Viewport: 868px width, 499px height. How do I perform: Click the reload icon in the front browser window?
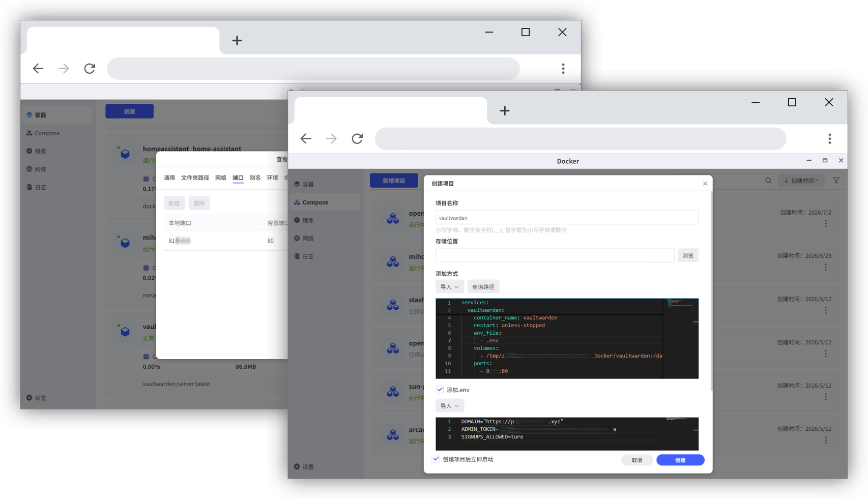click(357, 138)
